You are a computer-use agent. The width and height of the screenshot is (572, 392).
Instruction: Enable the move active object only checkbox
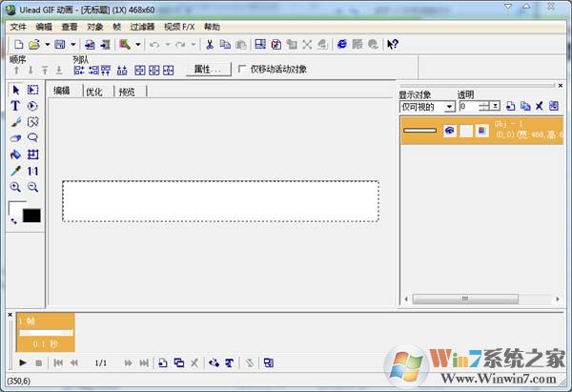click(242, 69)
